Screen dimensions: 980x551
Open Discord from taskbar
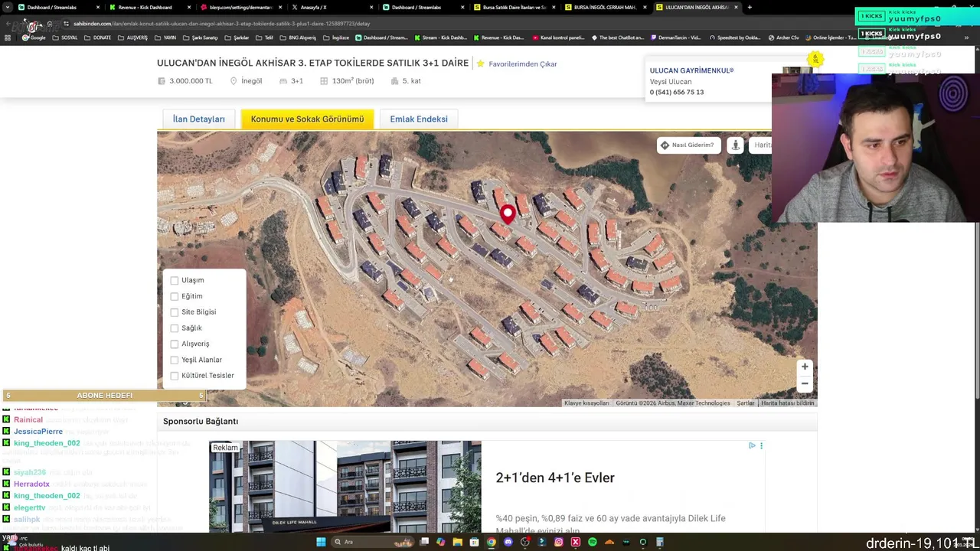click(x=508, y=542)
